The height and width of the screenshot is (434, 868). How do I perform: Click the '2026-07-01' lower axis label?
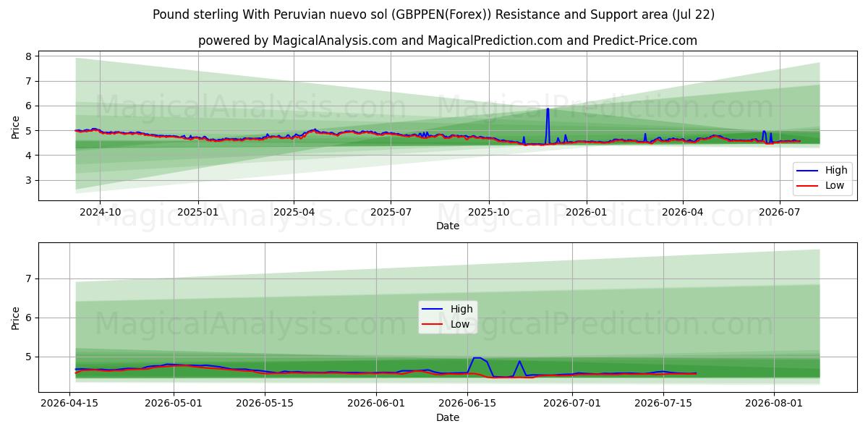[x=572, y=404]
